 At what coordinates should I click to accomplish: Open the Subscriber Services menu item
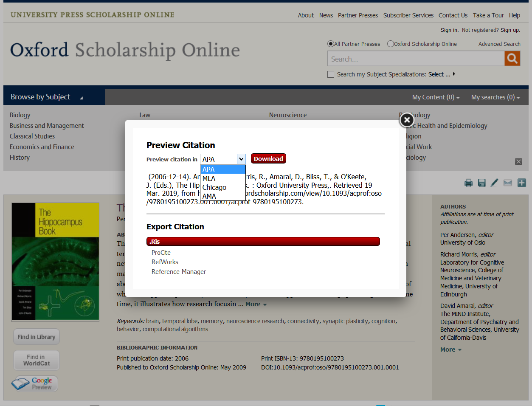pyautogui.click(x=408, y=15)
